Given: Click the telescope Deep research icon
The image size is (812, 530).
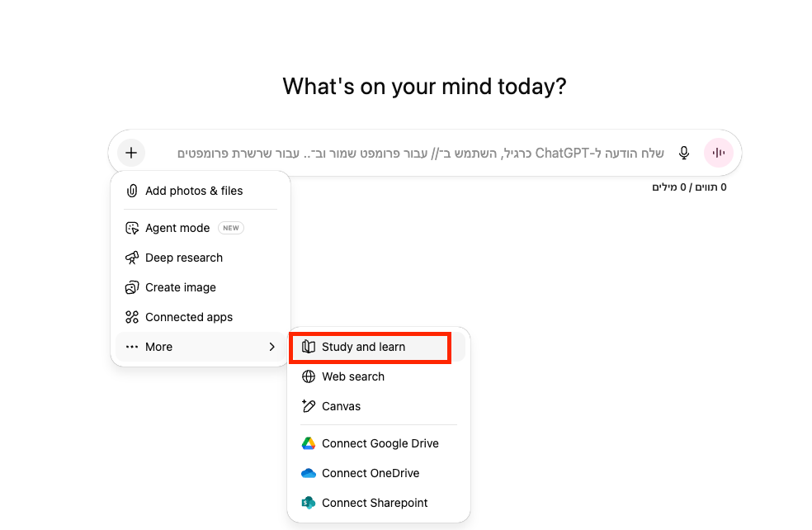Looking at the screenshot, I should pyautogui.click(x=132, y=258).
